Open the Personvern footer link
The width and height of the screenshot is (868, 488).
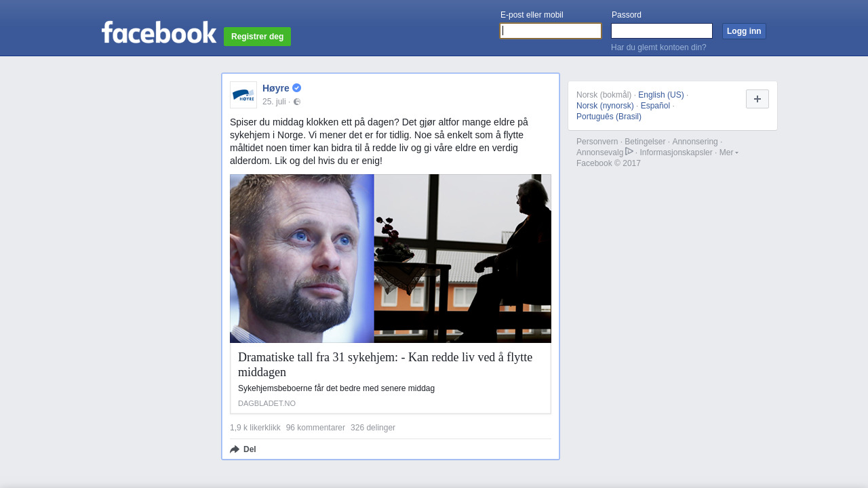[597, 142]
